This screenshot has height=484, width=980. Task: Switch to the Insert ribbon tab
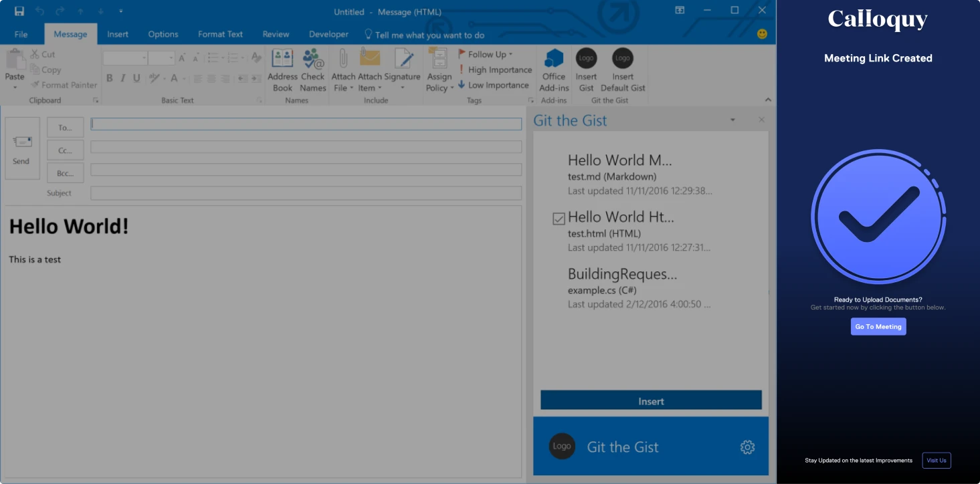(118, 34)
